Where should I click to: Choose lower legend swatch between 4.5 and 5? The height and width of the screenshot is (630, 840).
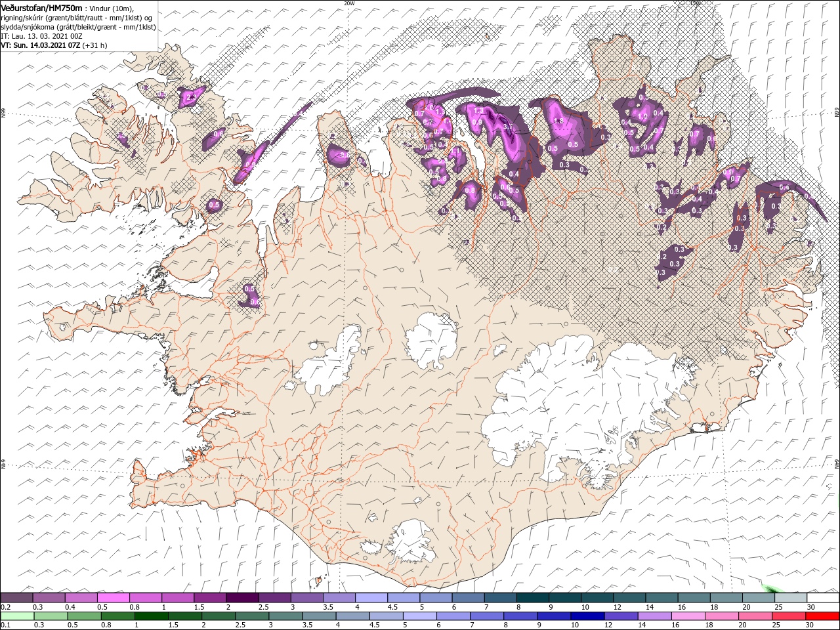(x=386, y=616)
